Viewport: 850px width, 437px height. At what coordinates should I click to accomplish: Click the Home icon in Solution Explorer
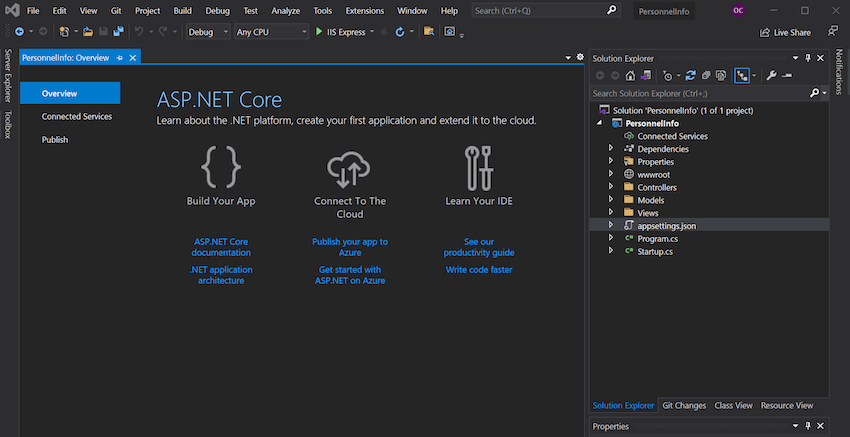click(630, 76)
